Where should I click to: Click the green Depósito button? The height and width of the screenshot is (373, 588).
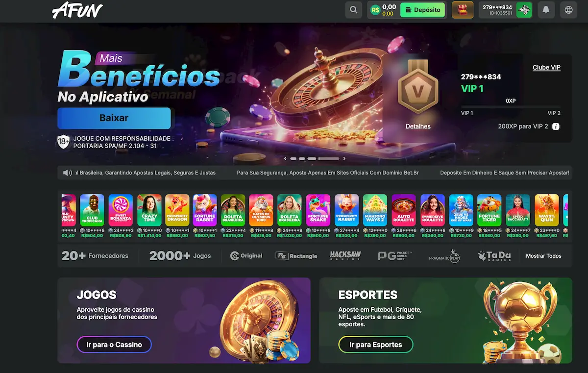click(423, 10)
